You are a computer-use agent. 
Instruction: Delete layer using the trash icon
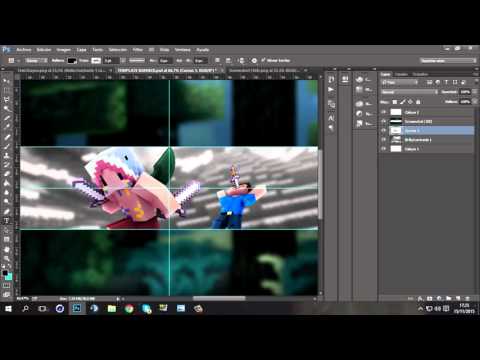[467, 298]
